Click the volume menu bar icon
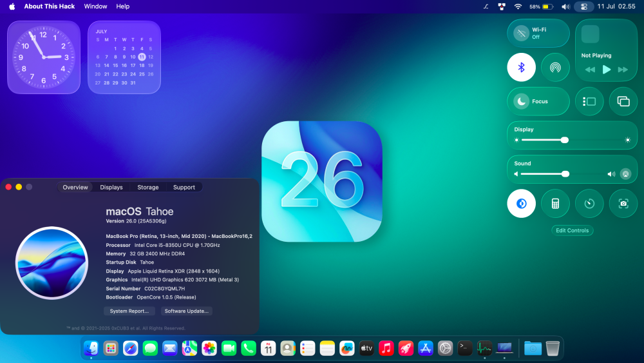644x363 pixels. pos(565,6)
